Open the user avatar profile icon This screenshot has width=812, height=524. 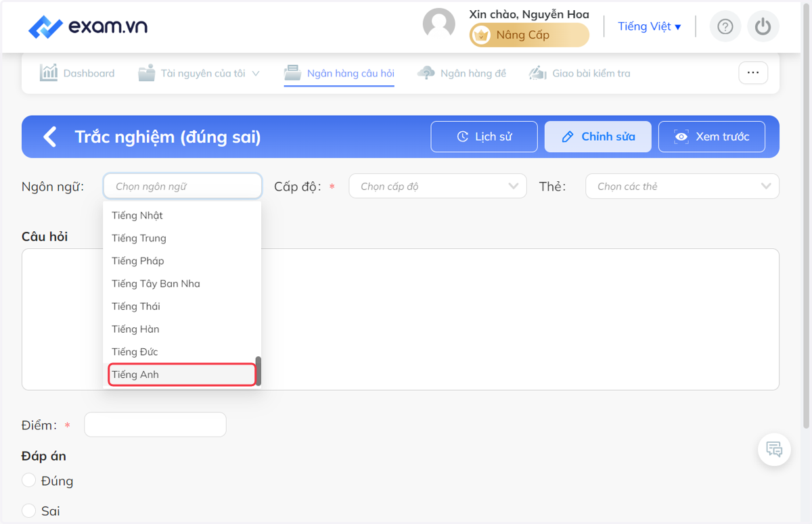pyautogui.click(x=439, y=24)
